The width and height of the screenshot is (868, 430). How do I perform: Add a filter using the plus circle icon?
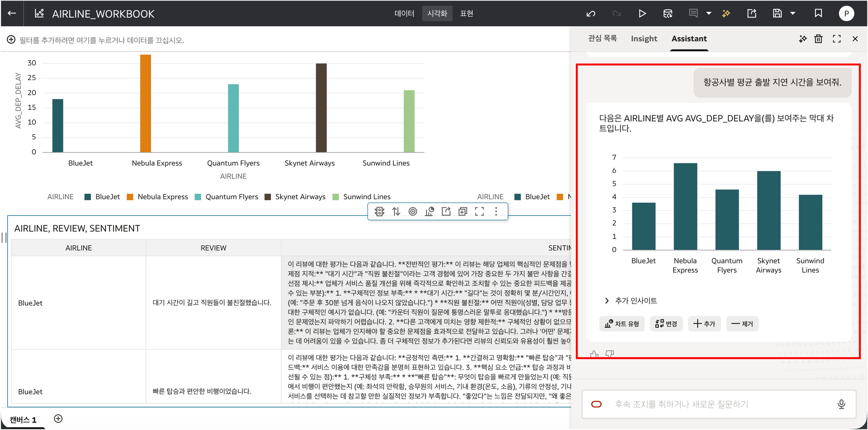pyautogui.click(x=11, y=40)
